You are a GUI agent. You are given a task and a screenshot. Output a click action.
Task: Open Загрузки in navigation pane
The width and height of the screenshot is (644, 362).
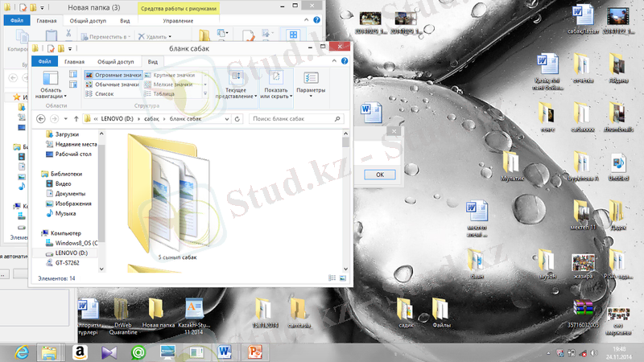[x=67, y=134]
